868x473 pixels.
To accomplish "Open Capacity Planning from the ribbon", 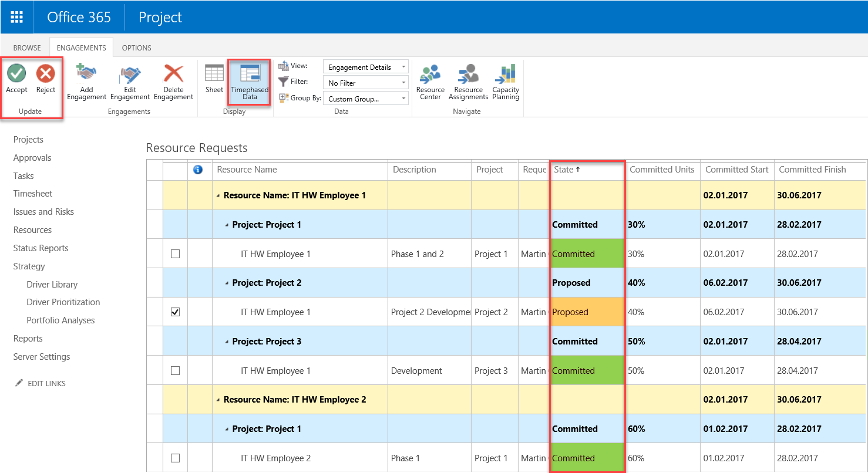I will [506, 75].
